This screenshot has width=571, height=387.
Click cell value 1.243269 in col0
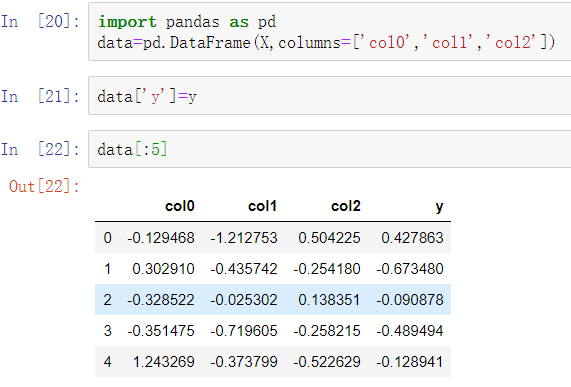(164, 362)
